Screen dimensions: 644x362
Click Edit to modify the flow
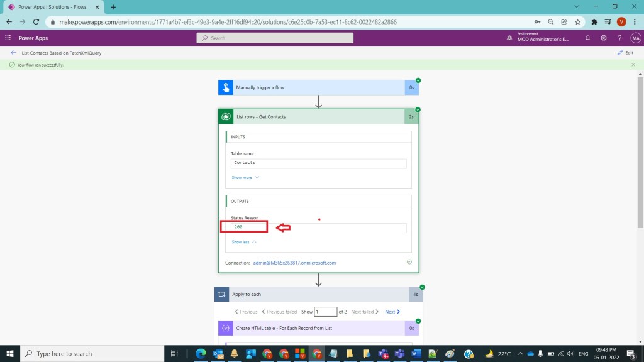[625, 53]
